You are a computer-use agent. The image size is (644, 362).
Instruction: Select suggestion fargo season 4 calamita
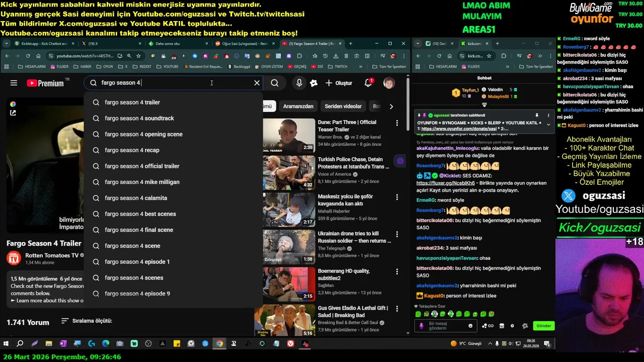[x=174, y=198]
